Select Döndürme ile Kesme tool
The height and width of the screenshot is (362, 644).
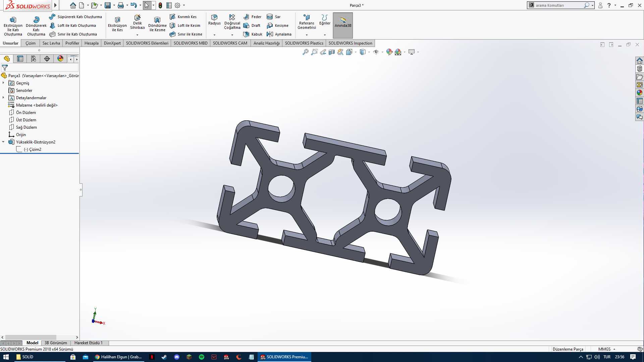pyautogui.click(x=157, y=24)
